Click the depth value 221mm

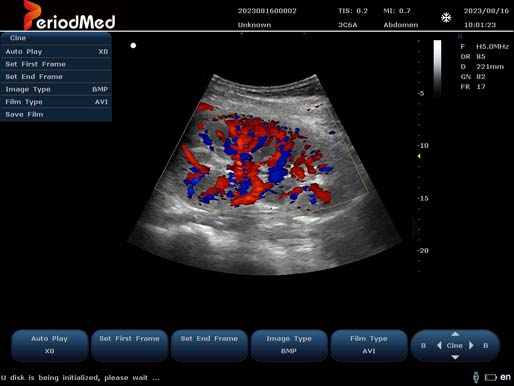click(x=490, y=67)
